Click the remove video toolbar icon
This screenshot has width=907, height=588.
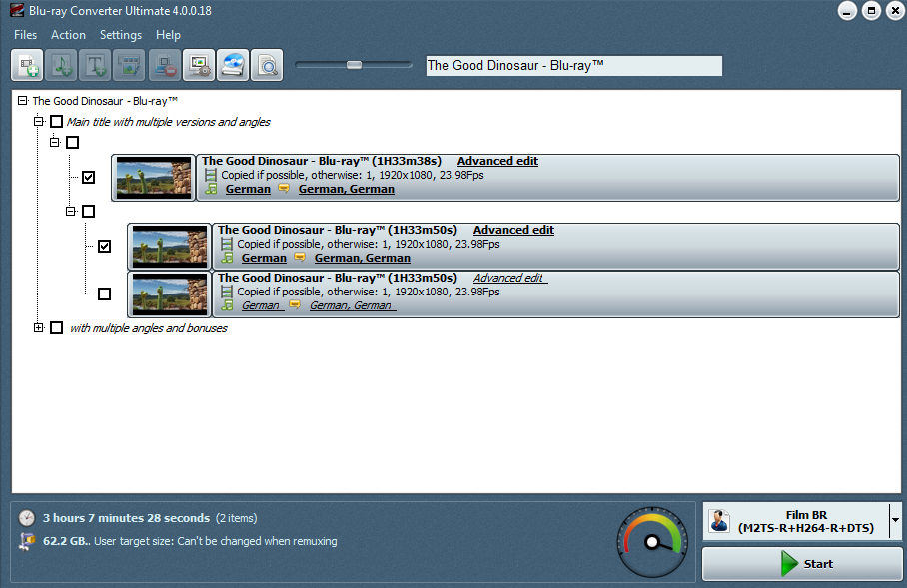coord(164,65)
